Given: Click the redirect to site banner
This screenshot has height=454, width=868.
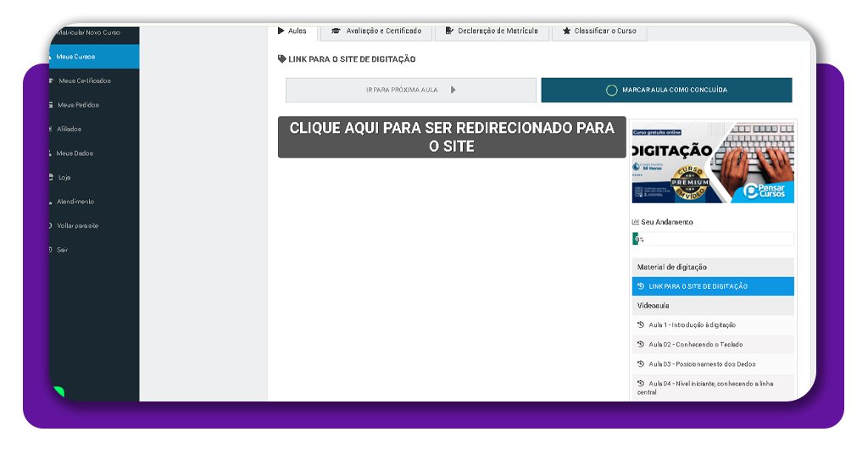Looking at the screenshot, I should (x=452, y=137).
